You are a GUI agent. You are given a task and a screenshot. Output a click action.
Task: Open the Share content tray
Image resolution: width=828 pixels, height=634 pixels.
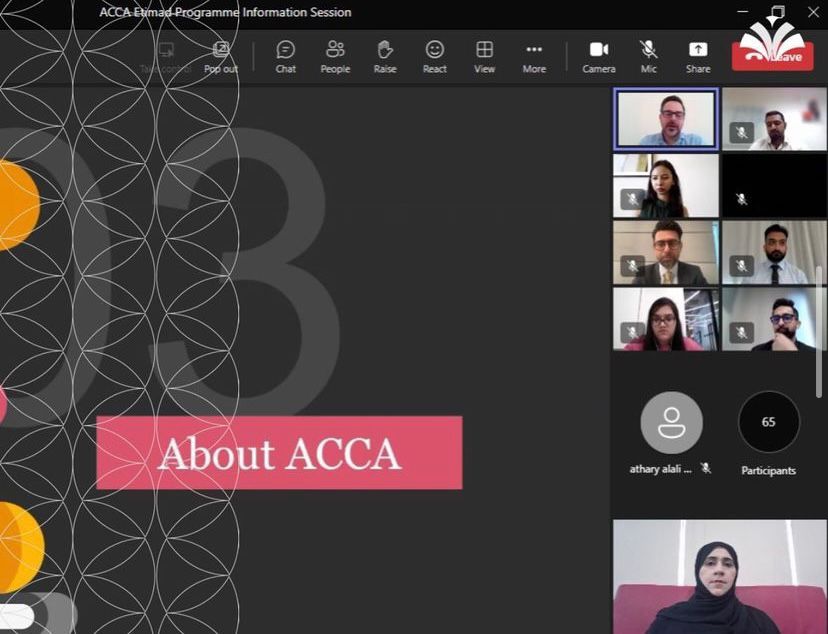tap(698, 57)
